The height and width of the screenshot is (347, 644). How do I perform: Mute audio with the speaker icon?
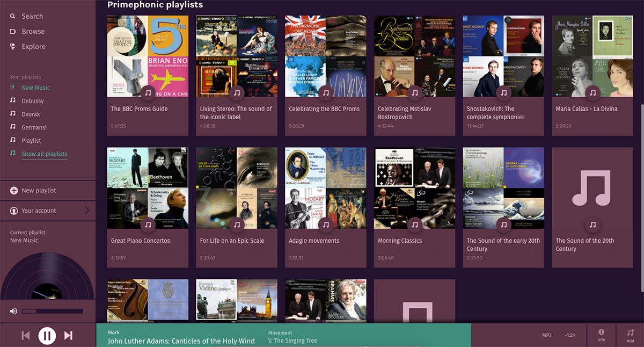13,311
